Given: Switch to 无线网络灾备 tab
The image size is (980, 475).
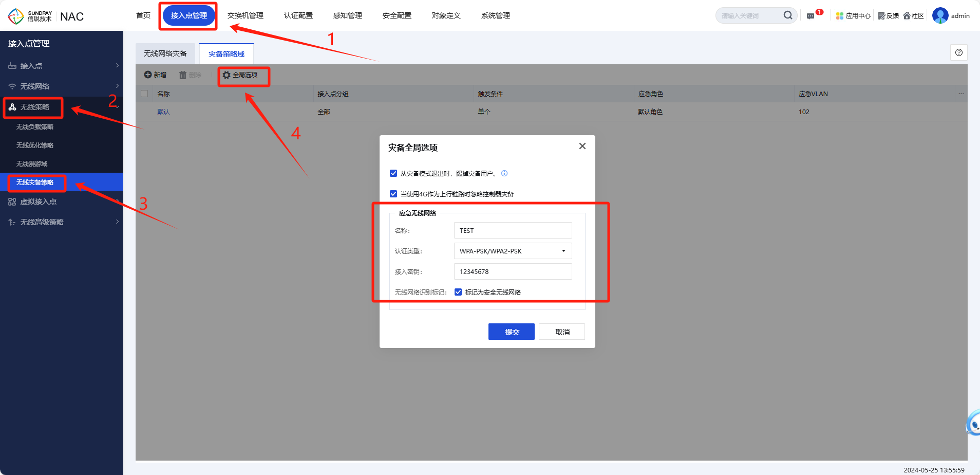Looking at the screenshot, I should point(165,53).
